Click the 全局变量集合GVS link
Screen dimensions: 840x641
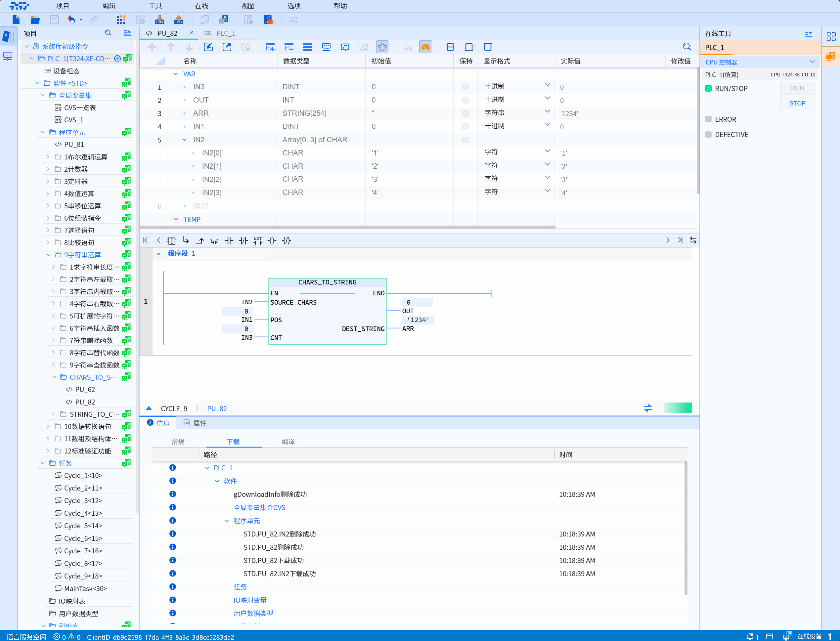pos(259,507)
